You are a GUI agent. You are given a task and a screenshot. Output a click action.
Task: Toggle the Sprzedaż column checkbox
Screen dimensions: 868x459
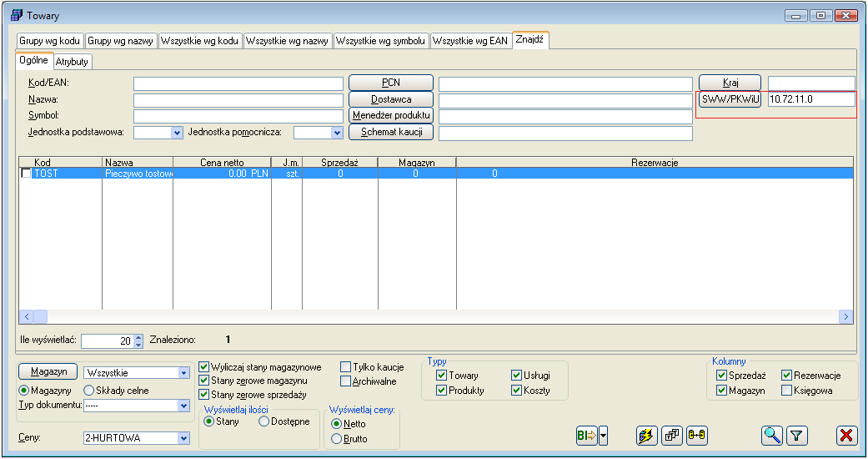pyautogui.click(x=721, y=376)
